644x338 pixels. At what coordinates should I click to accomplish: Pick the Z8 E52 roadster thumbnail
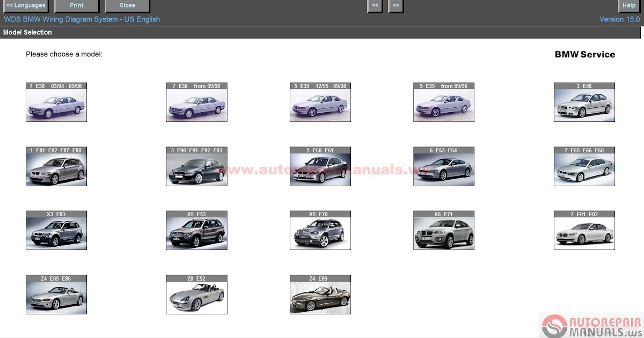pyautogui.click(x=196, y=295)
